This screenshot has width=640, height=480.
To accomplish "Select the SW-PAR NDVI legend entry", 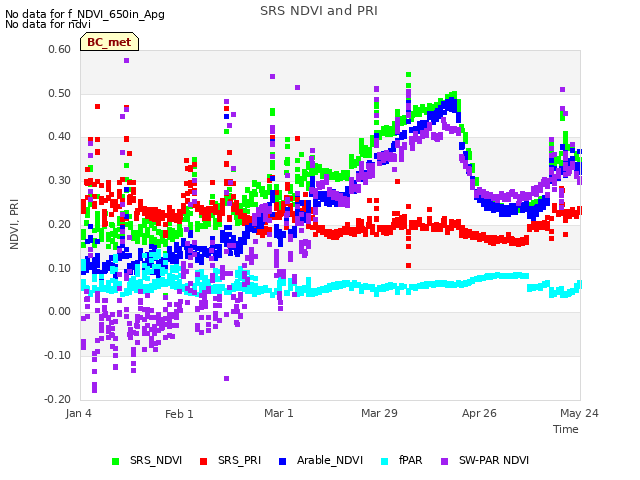I will click(x=485, y=461).
